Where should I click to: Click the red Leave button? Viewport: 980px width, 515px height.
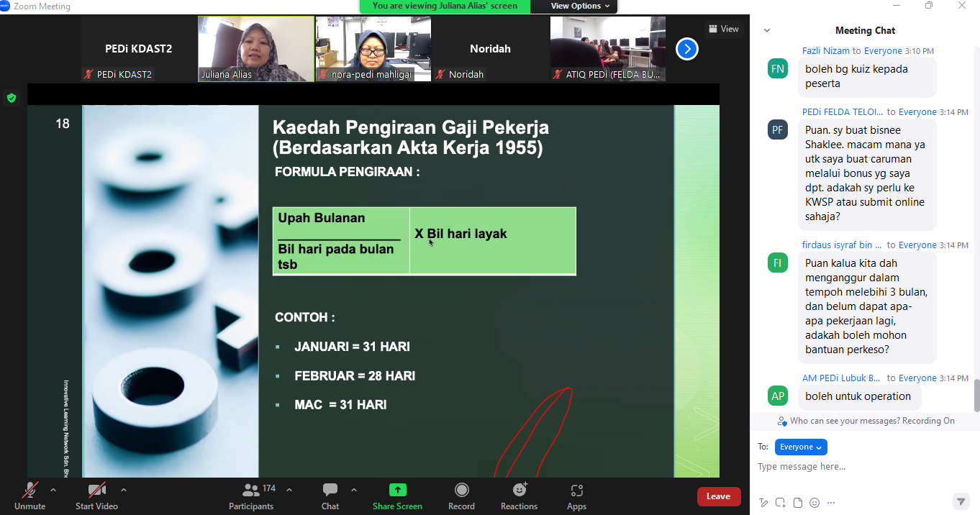pos(718,496)
